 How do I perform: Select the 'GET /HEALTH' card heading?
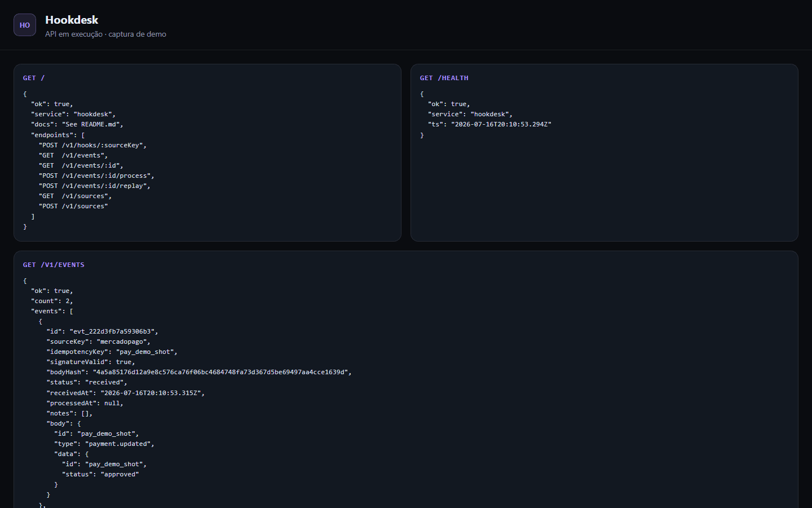(x=444, y=78)
